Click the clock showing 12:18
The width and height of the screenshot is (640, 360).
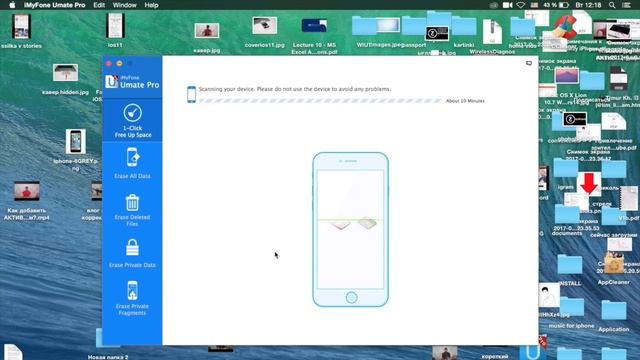[588, 5]
